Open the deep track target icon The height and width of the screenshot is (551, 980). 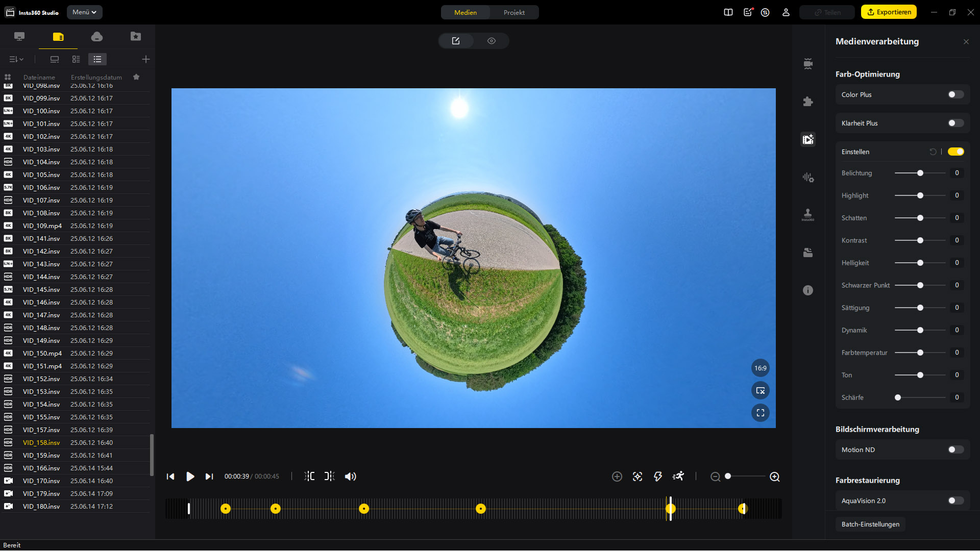pos(638,477)
